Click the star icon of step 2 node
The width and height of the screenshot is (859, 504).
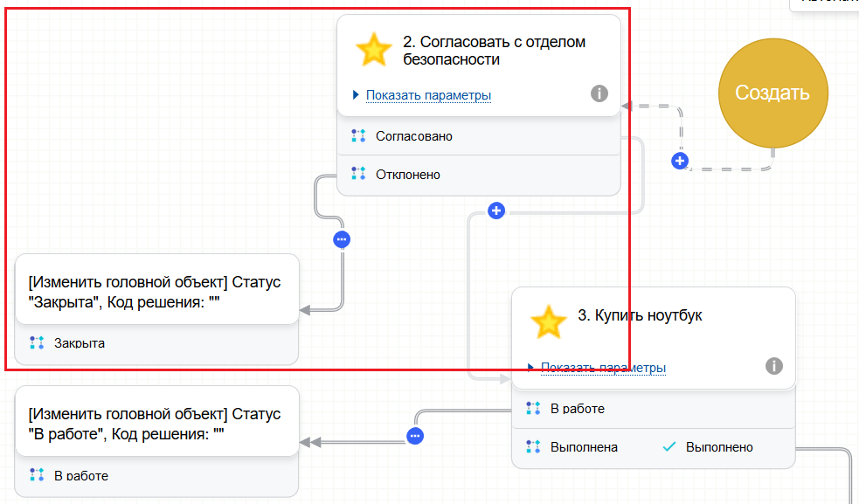373,51
